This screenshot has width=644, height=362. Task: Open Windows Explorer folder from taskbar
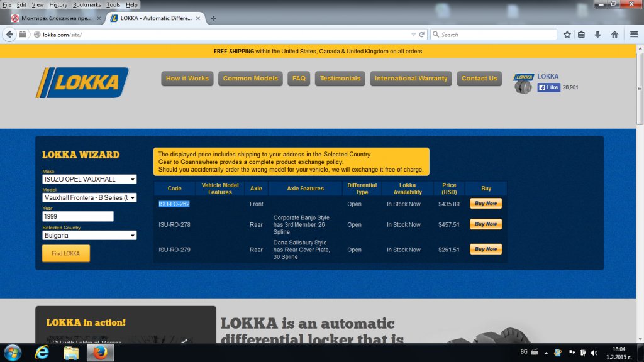70,353
